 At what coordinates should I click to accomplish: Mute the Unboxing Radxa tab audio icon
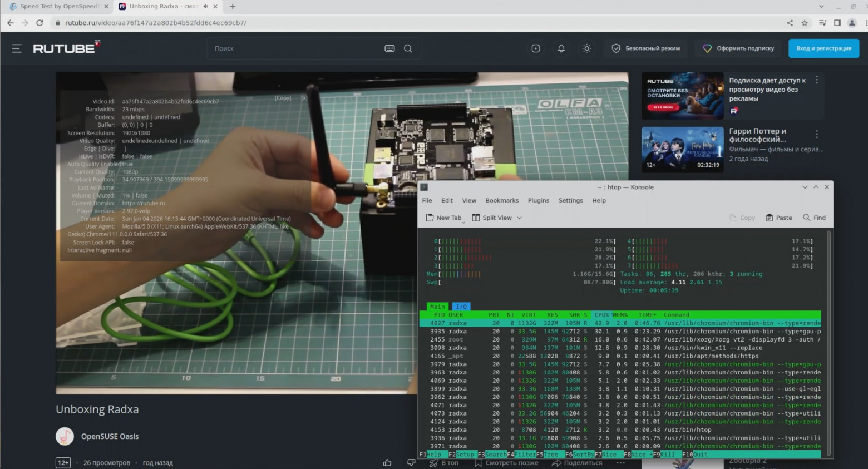click(x=205, y=7)
